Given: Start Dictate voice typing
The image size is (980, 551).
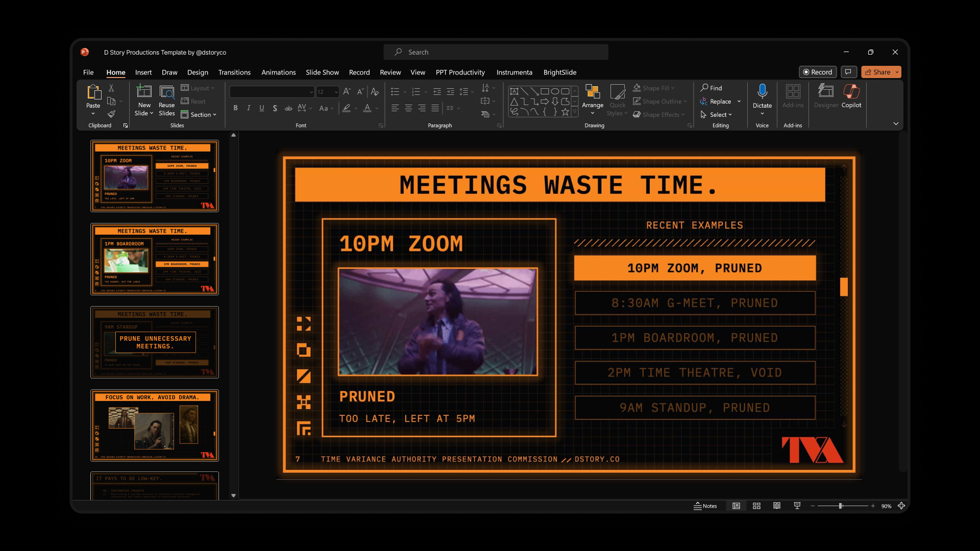Looking at the screenshot, I should click(x=762, y=97).
